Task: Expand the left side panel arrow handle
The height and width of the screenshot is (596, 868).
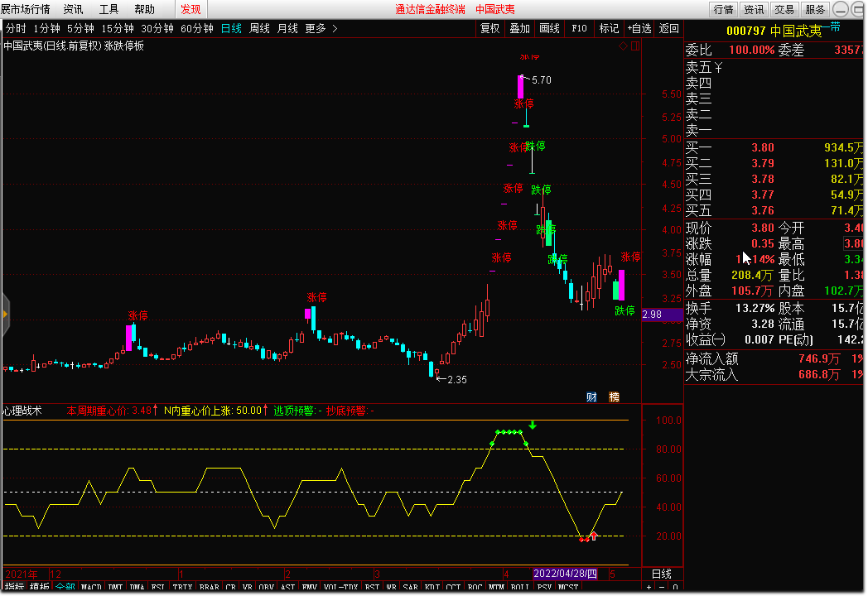Action: [x=6, y=315]
